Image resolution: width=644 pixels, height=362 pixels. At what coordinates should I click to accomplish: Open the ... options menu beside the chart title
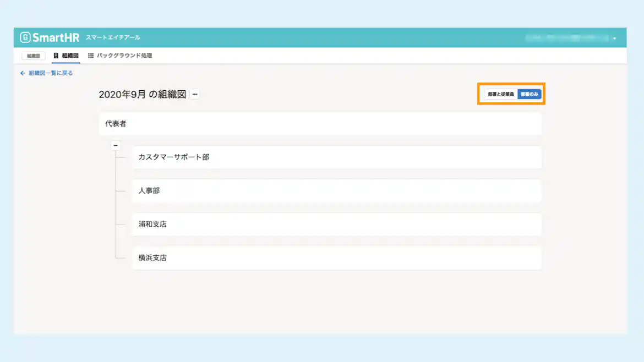click(195, 94)
